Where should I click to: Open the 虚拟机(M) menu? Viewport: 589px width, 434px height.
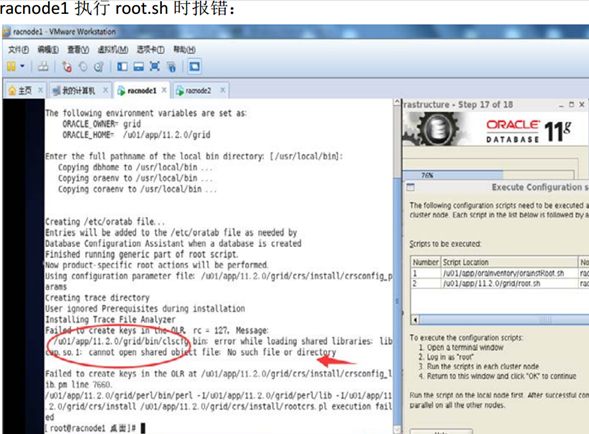pos(113,49)
